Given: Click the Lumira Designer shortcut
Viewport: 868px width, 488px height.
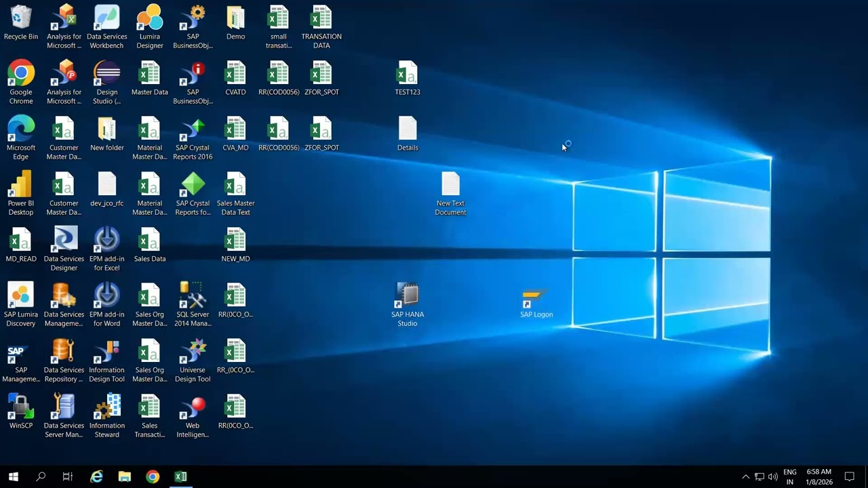Looking at the screenshot, I should 150,27.
